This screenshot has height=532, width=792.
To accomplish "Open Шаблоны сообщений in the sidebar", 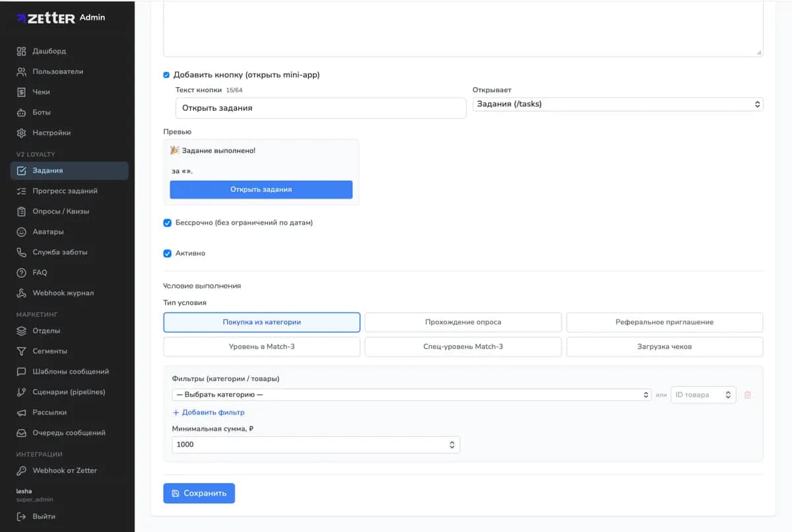I will [x=71, y=372].
